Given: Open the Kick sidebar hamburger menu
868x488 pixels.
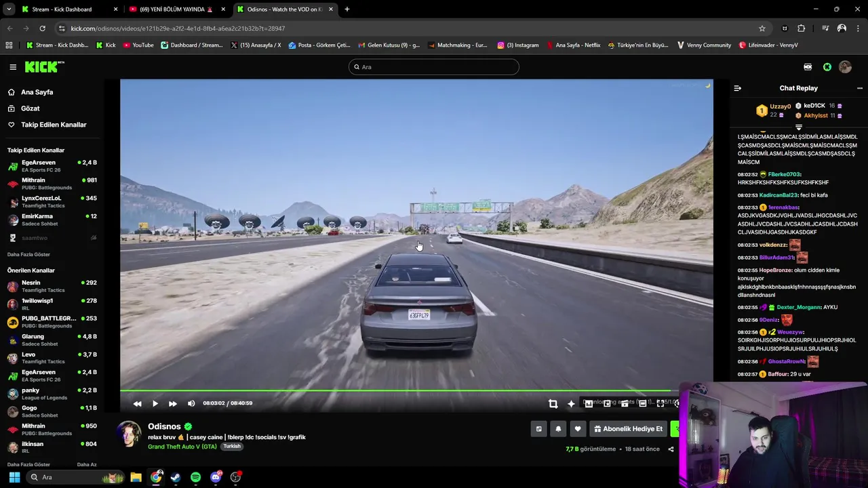Looking at the screenshot, I should [x=13, y=67].
